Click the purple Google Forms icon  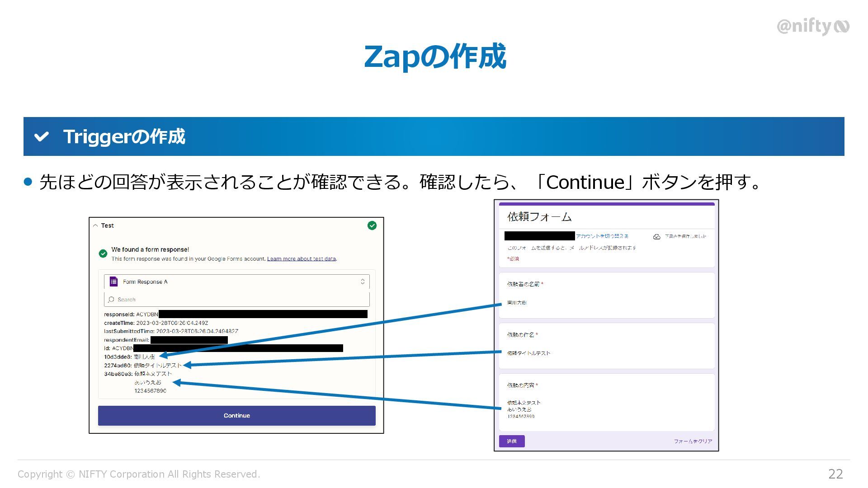pos(113,282)
